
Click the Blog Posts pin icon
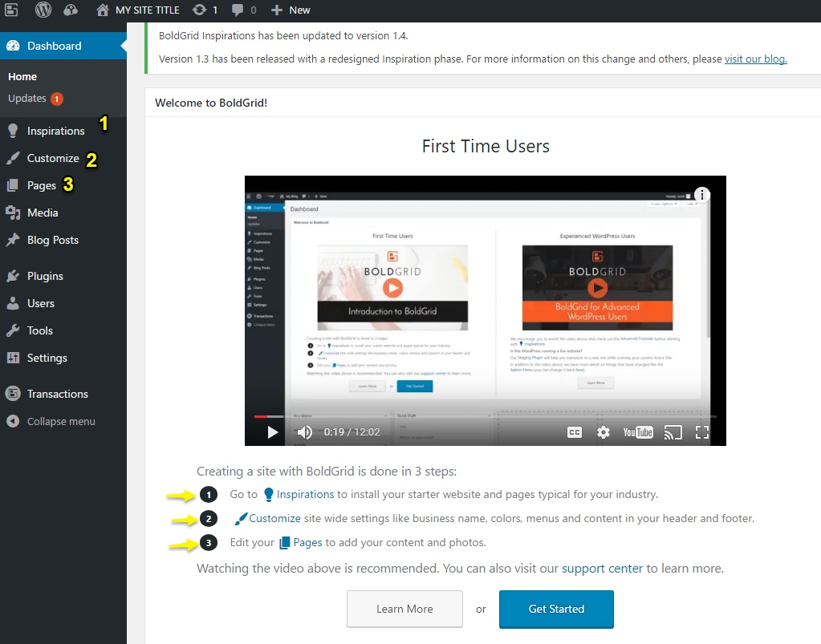coord(13,240)
